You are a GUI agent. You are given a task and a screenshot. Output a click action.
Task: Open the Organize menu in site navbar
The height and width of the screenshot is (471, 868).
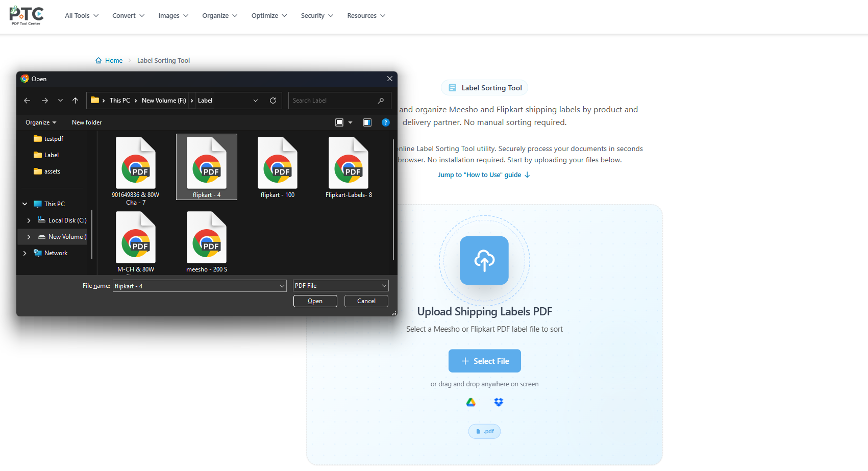tap(219, 16)
